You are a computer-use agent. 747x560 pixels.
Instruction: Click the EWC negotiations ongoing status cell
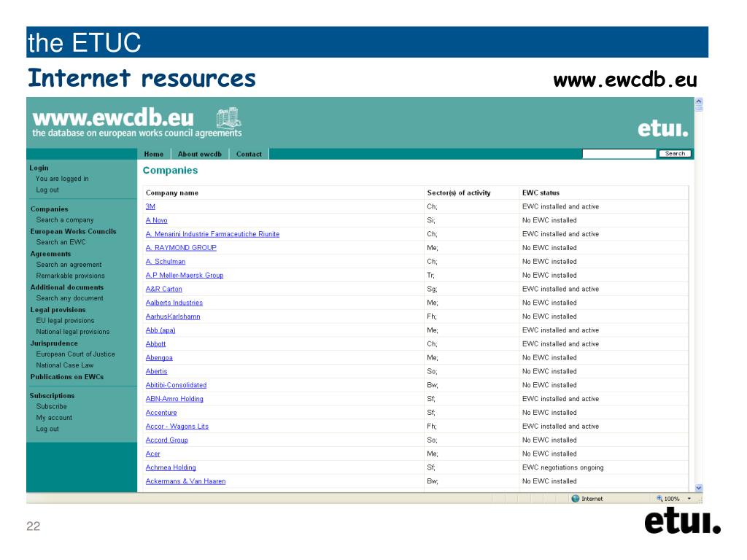pyautogui.click(x=562, y=467)
